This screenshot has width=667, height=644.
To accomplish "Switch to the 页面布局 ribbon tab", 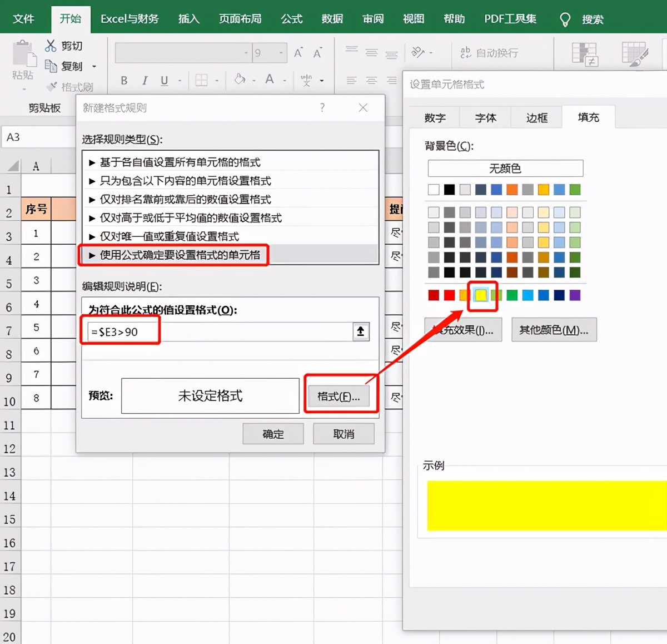I will click(240, 19).
